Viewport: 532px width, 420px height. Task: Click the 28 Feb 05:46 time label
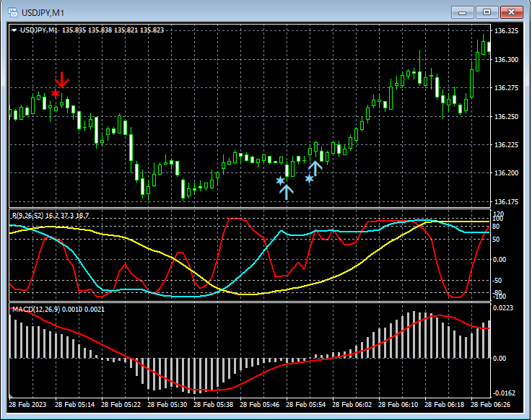click(259, 405)
